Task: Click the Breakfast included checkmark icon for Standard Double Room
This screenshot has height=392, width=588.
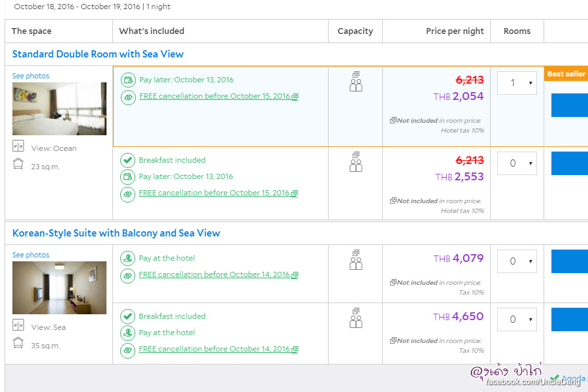Action: pos(128,160)
